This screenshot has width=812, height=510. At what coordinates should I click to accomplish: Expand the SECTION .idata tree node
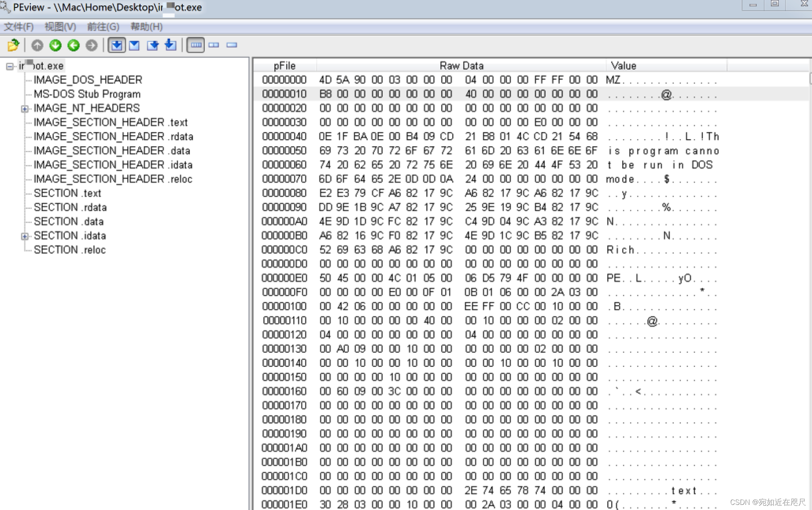[25, 236]
